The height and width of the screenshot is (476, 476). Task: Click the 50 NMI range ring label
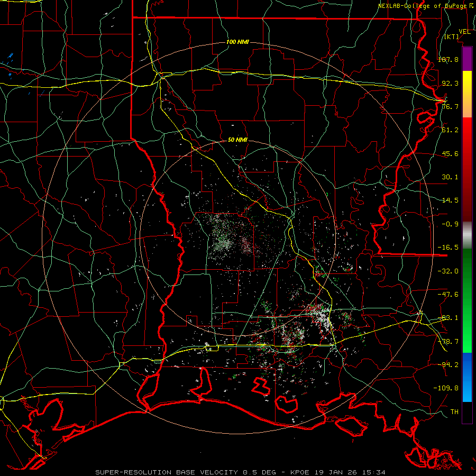click(237, 140)
